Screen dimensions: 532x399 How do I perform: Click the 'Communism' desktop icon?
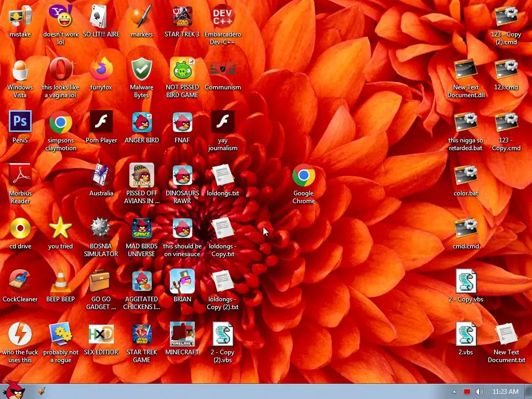222,69
